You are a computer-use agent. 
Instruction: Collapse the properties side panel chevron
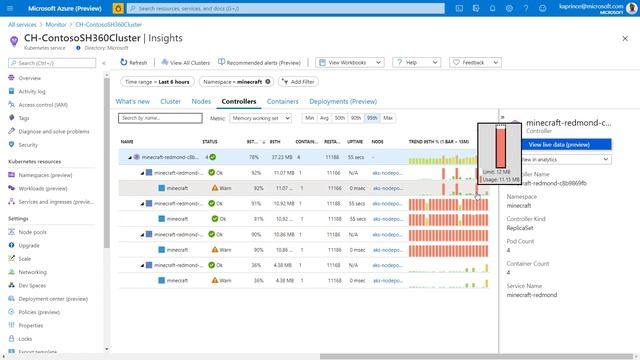pos(502,117)
